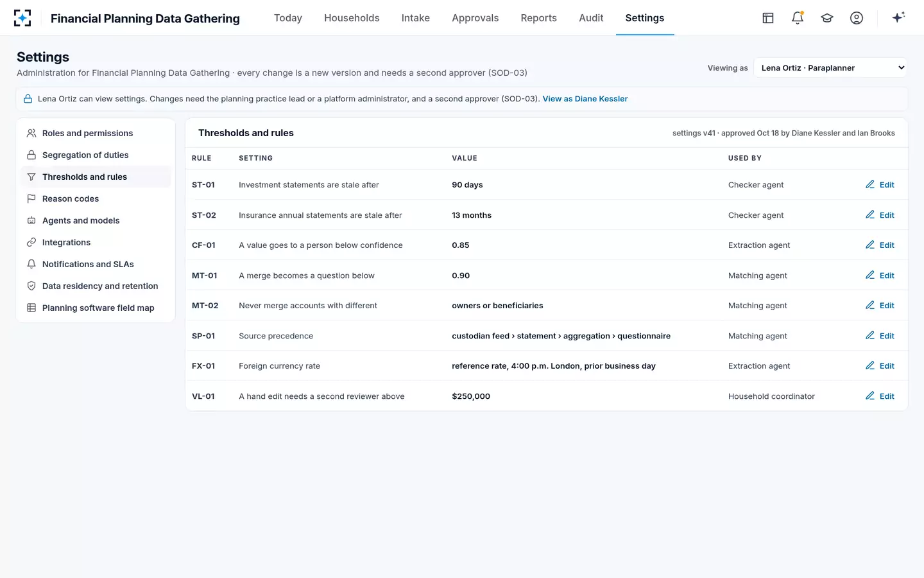Click the Reason codes flag icon
The width and height of the screenshot is (924, 578).
[31, 198]
